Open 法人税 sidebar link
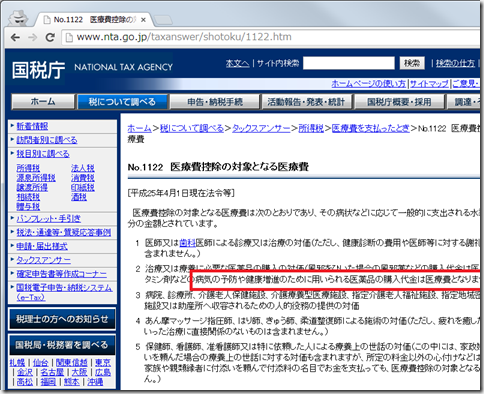The height and width of the screenshot is (394, 484). [x=83, y=168]
